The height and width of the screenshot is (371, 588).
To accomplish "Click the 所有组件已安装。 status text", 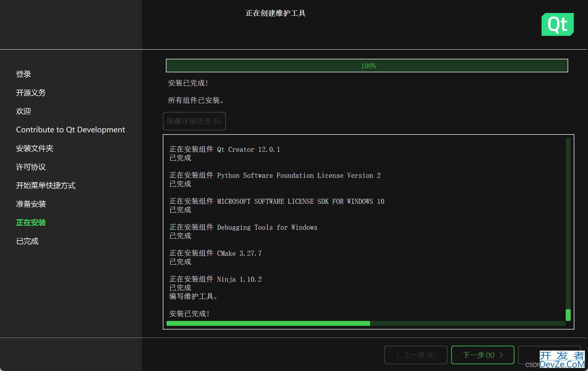I will [x=196, y=100].
